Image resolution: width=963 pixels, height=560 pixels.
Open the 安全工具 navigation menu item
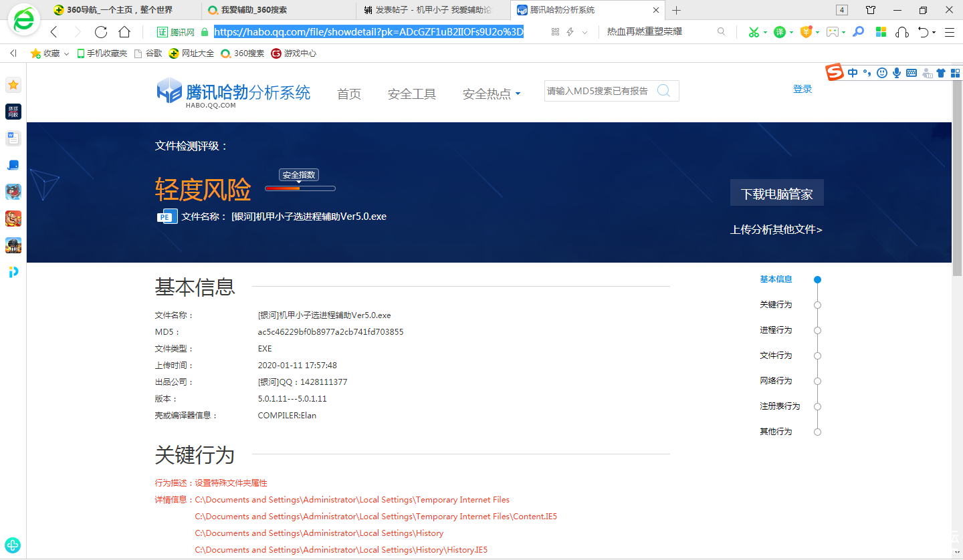(x=411, y=94)
